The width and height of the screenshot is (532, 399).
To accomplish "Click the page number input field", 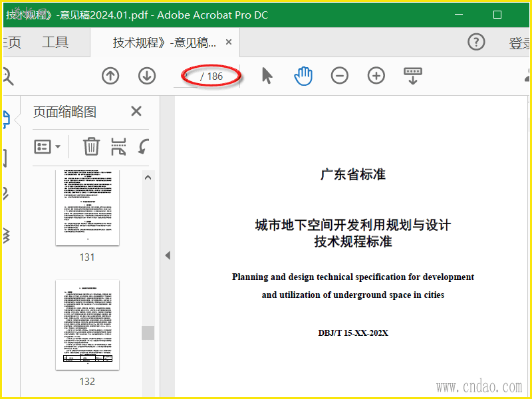I will (x=186, y=76).
